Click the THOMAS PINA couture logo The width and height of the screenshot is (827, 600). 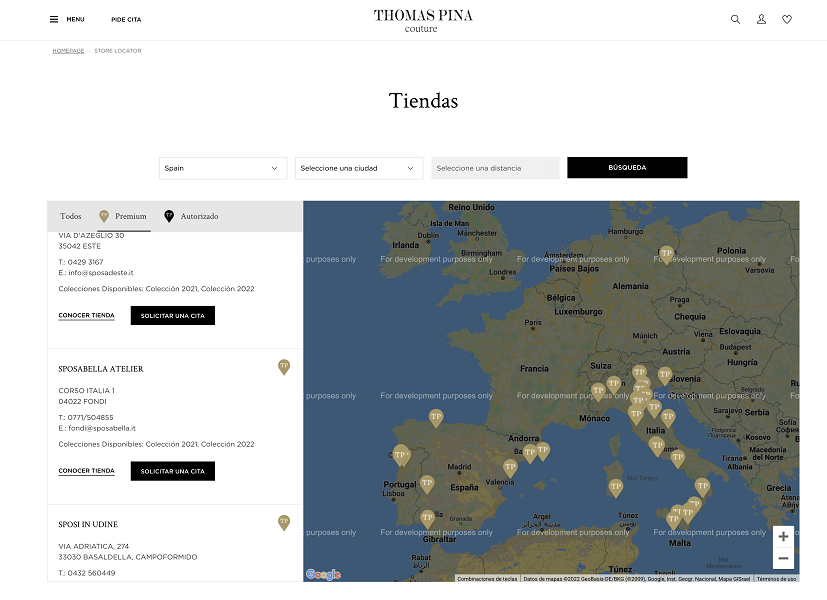423,21
